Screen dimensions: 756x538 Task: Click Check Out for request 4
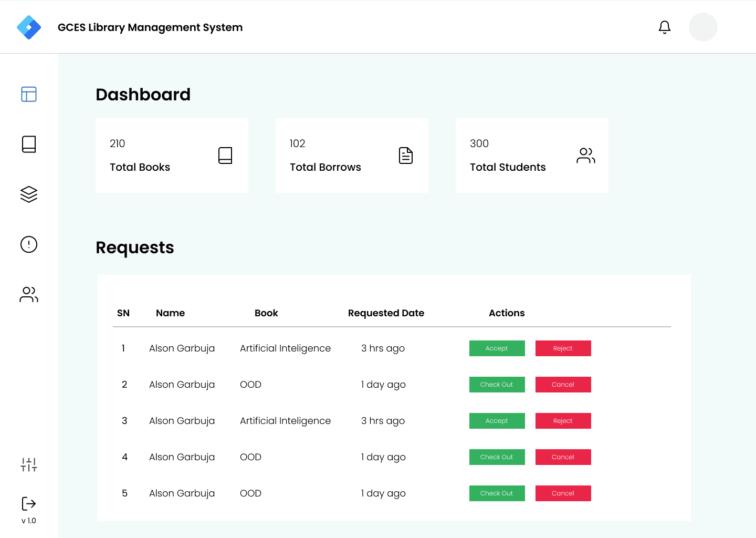497,457
